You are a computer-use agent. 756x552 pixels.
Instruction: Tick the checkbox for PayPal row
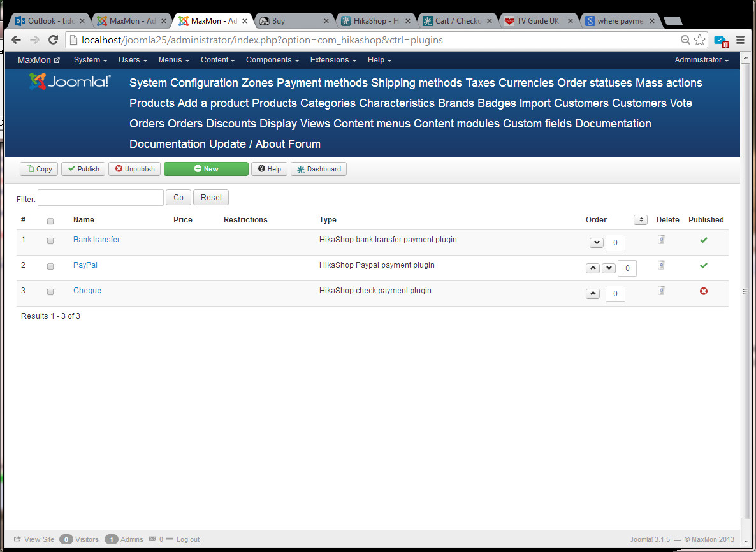point(50,266)
